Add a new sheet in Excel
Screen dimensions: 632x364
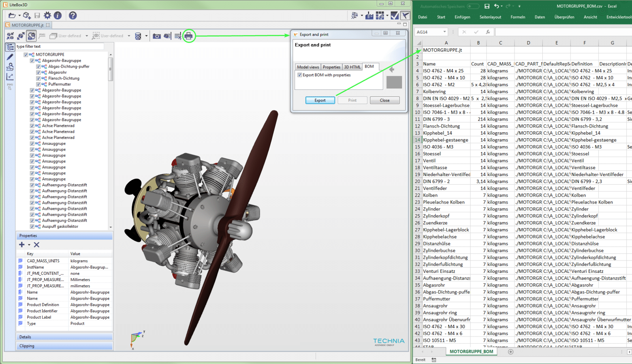click(511, 352)
